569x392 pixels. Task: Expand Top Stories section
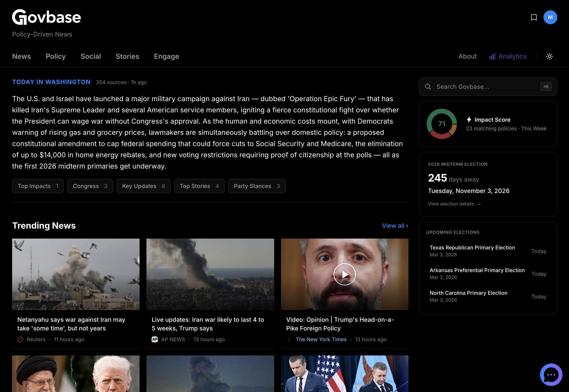(x=199, y=186)
